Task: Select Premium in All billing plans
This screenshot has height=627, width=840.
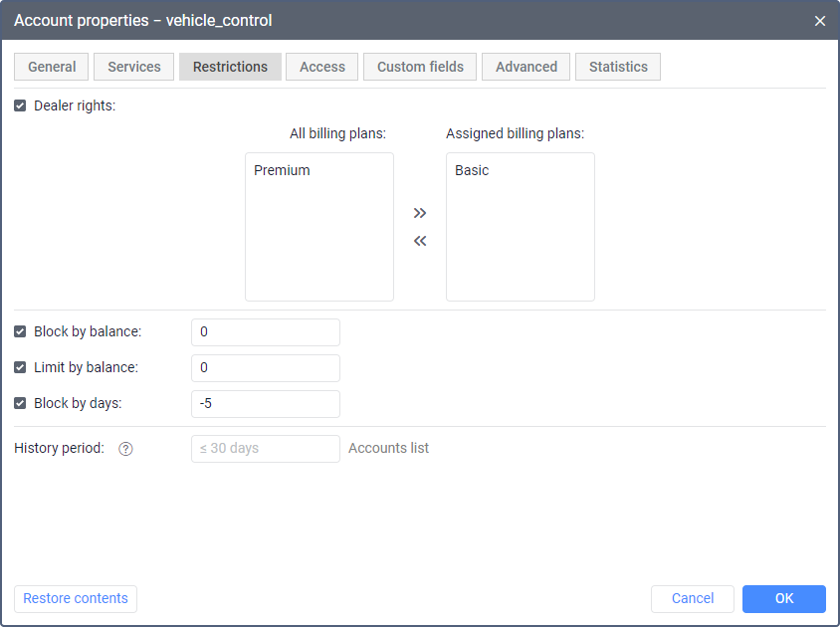Action: pyautogui.click(x=283, y=170)
